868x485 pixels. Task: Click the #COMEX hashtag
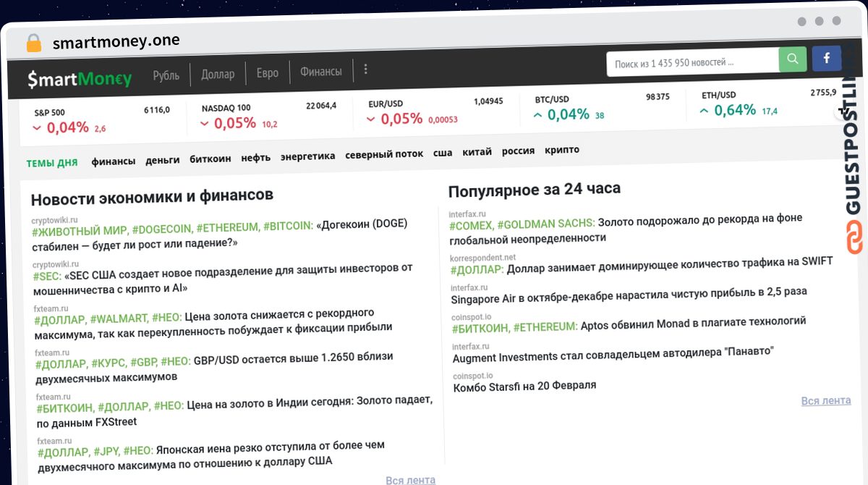click(471, 225)
